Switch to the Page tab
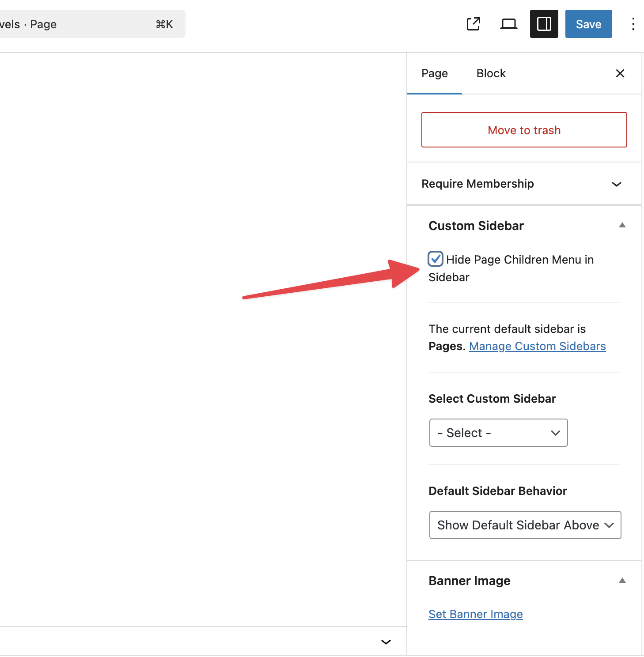This screenshot has height=657, width=644. (x=434, y=73)
